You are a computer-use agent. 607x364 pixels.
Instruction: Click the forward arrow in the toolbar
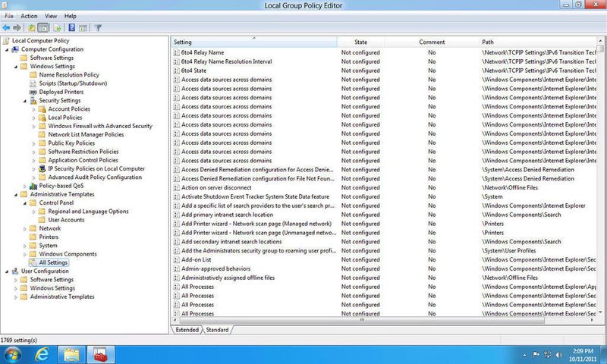click(x=17, y=28)
